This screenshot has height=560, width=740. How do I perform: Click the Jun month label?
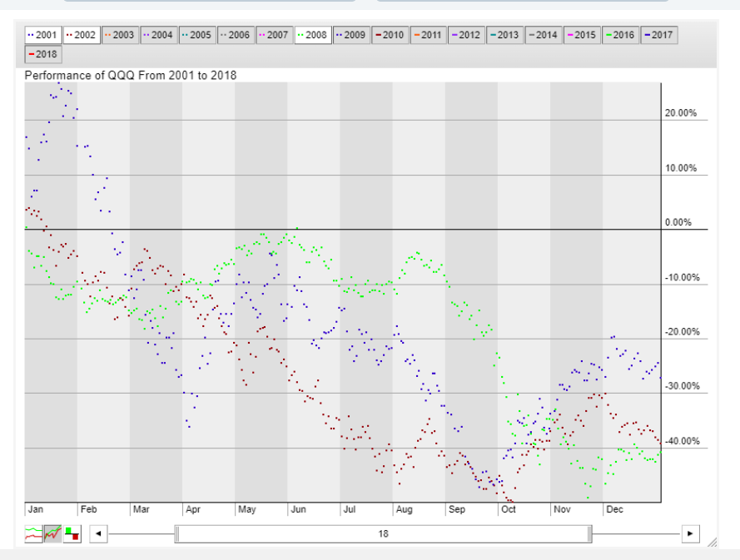pos(298,509)
